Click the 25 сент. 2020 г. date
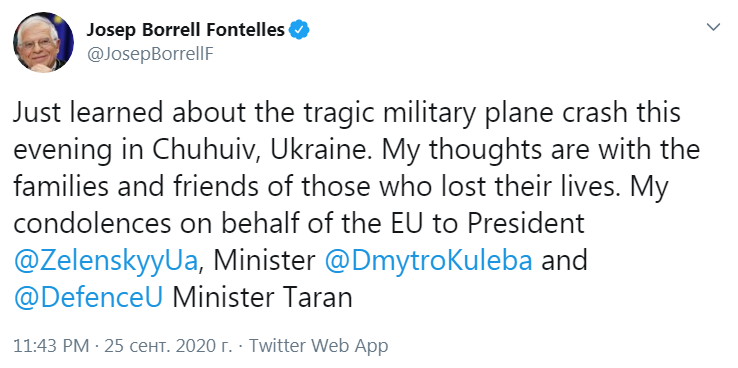 pyautogui.click(x=168, y=346)
